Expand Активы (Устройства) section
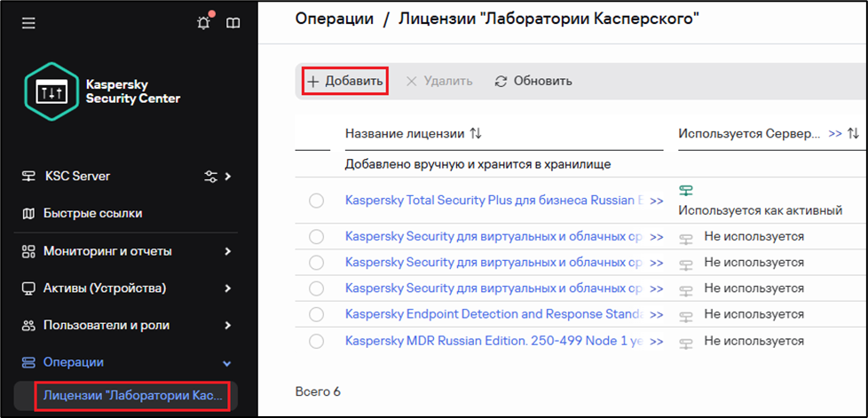Viewport: 868px width, 418px height. (227, 288)
